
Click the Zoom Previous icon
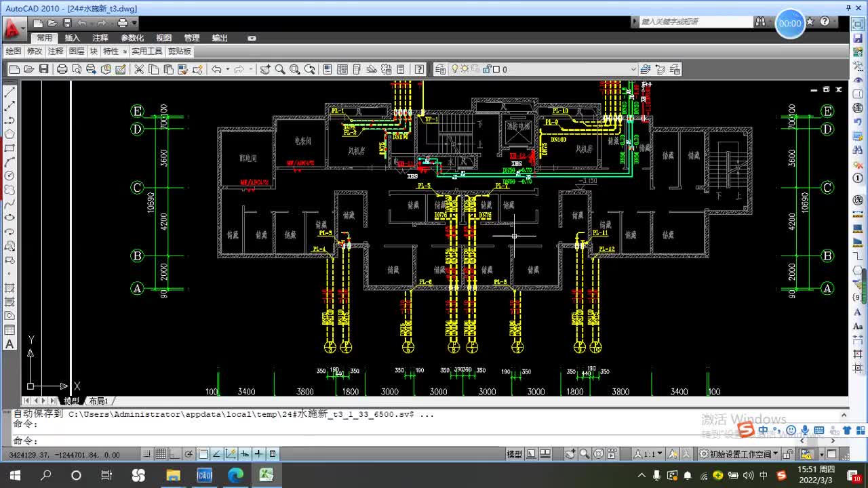pyautogui.click(x=310, y=69)
